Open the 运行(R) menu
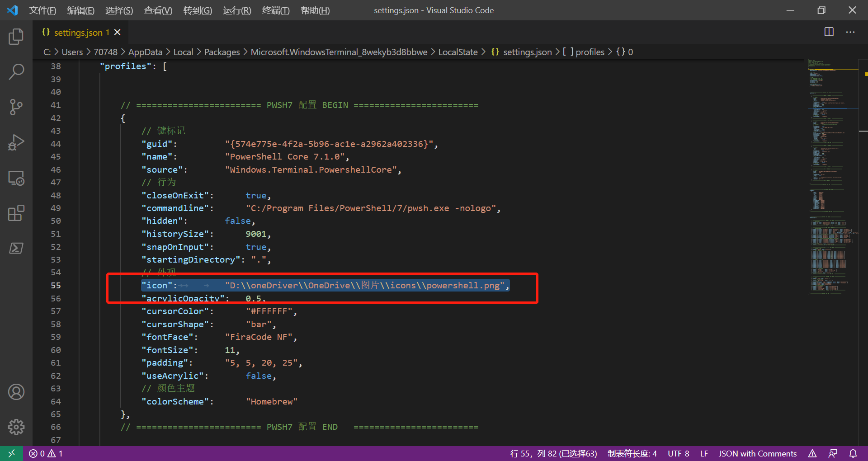Screen dimensions: 868x461 click(237, 10)
